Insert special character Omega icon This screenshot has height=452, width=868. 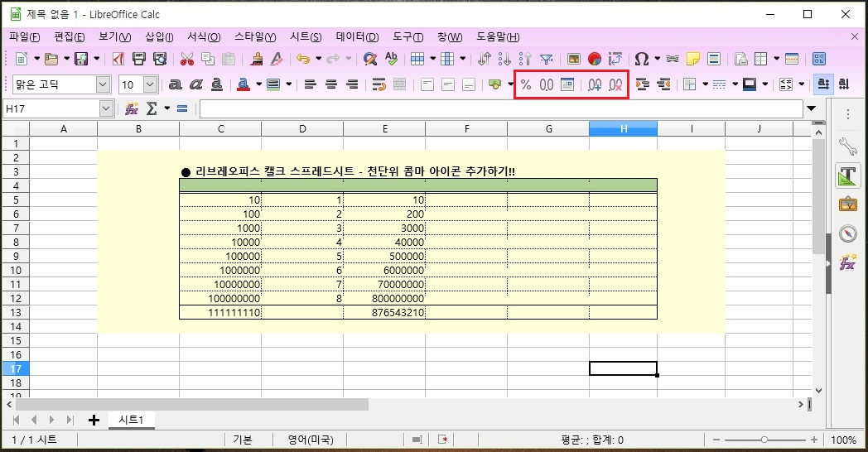pos(642,59)
